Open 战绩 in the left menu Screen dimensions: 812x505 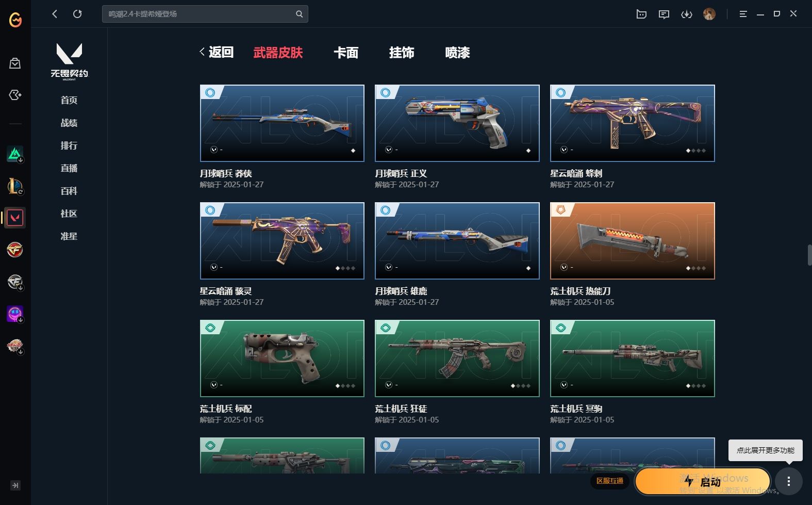click(x=69, y=123)
